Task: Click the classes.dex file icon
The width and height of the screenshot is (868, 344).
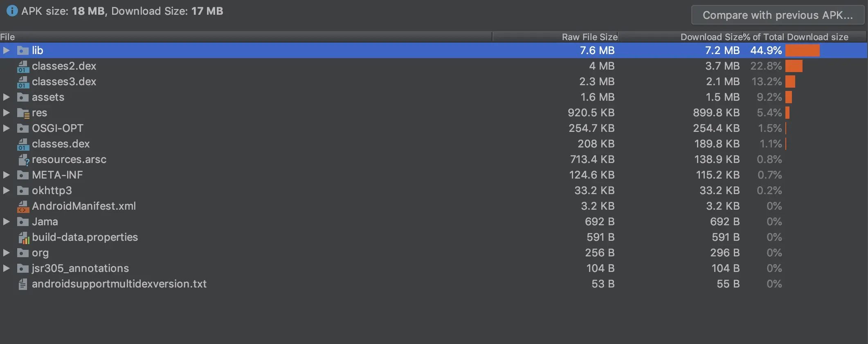Action: (x=23, y=144)
